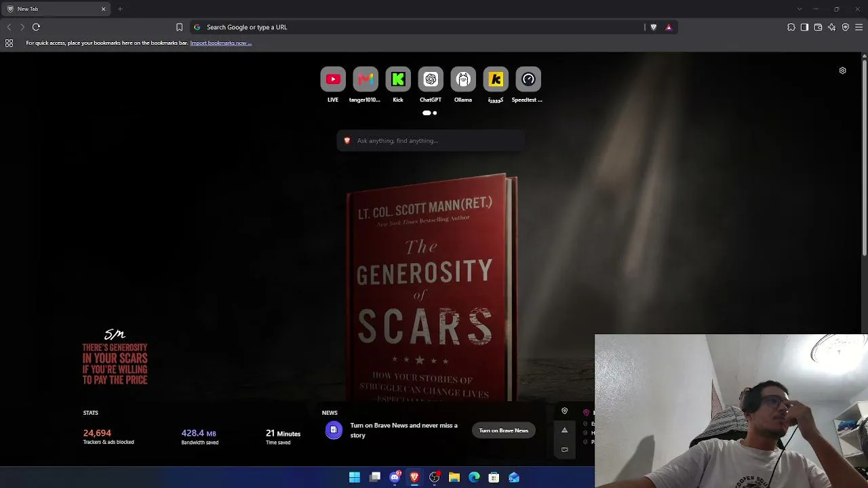Add a new browser tab
This screenshot has width=868, height=488.
(120, 9)
